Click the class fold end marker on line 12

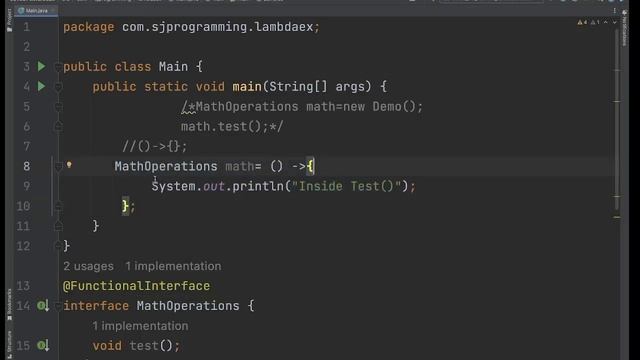click(58, 246)
